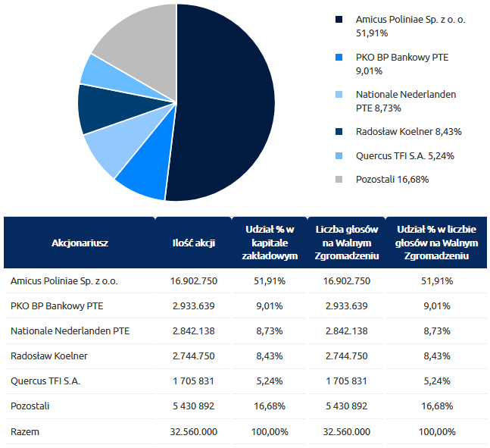
Task: Click 16,68% in the votes share column
Action: [x=437, y=406]
